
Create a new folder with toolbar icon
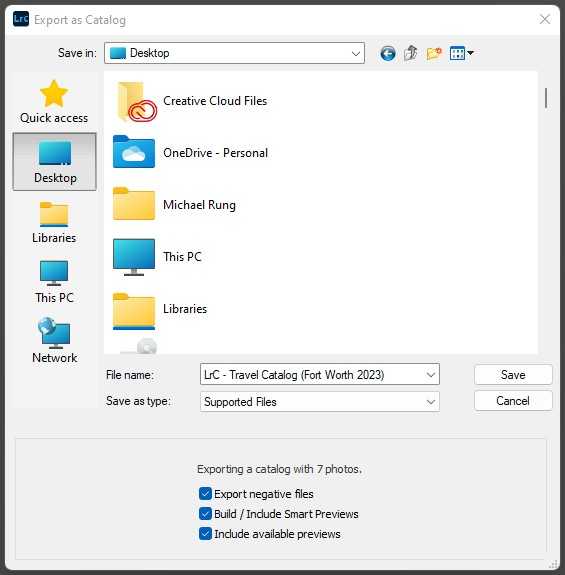pos(434,54)
